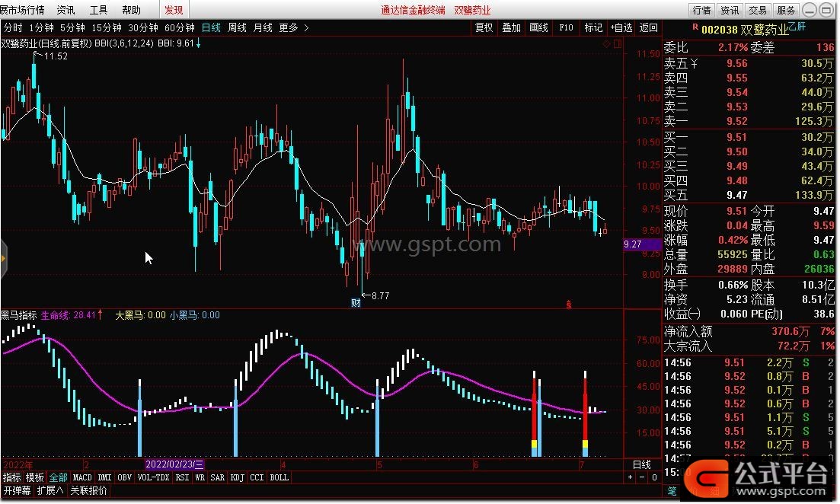Select the 日线 daily timeframe tab
Screen dimensions: 840x504
tap(211, 27)
